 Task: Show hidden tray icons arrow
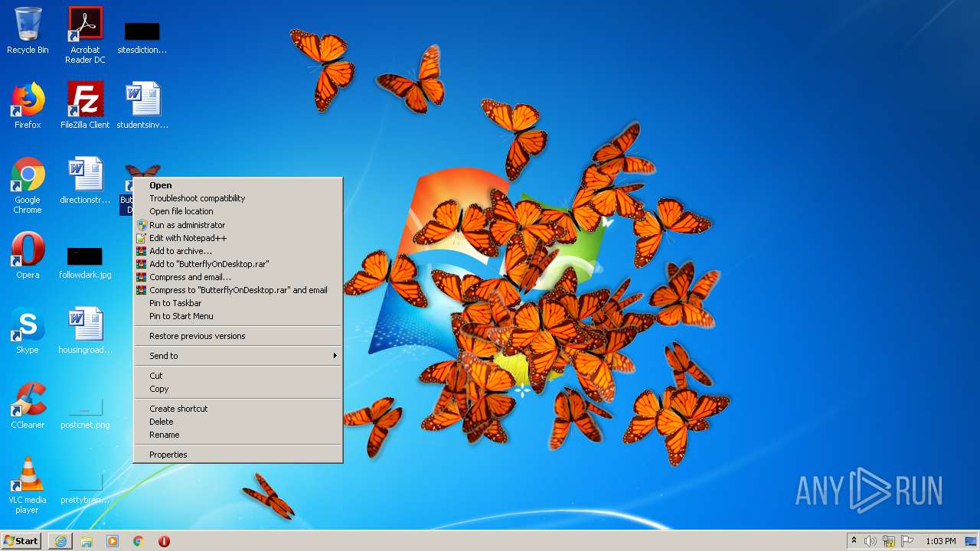[854, 541]
